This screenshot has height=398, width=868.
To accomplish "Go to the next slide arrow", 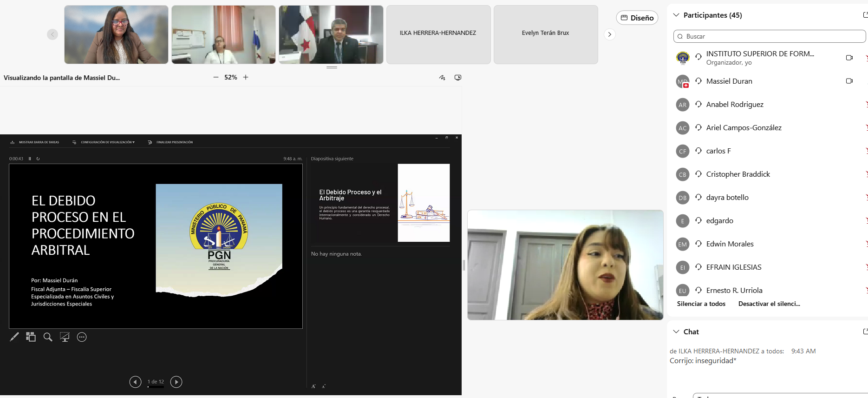I will (176, 382).
